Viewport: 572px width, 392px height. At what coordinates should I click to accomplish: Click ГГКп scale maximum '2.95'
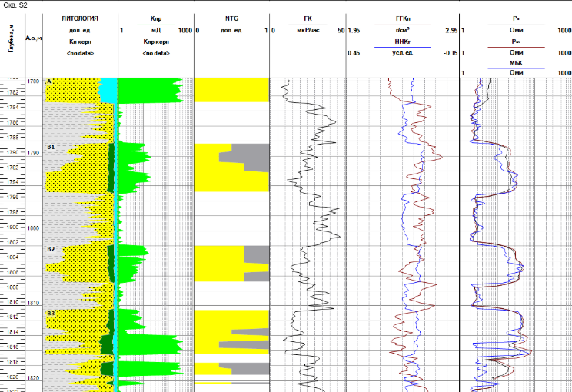coord(451,30)
